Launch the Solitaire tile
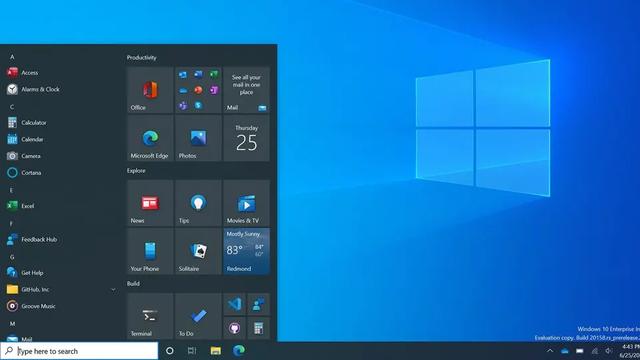Viewport: 640px width, 360px height. pos(198,251)
